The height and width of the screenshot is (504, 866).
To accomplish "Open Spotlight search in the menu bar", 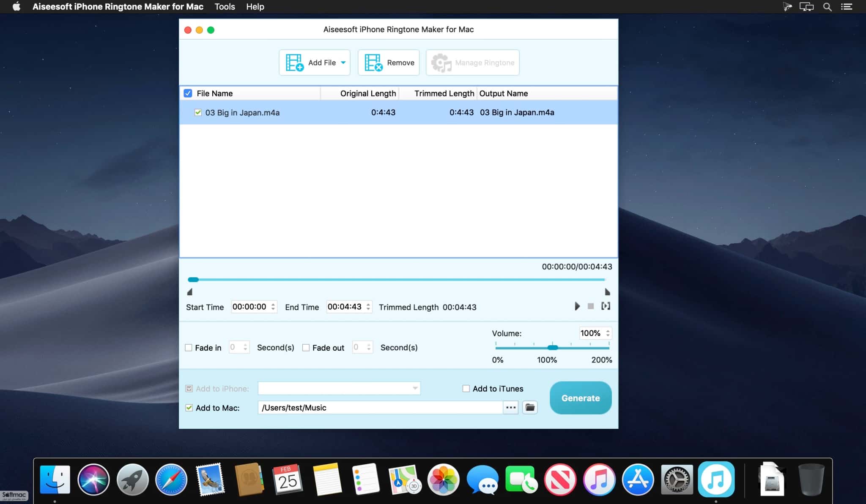I will 828,7.
